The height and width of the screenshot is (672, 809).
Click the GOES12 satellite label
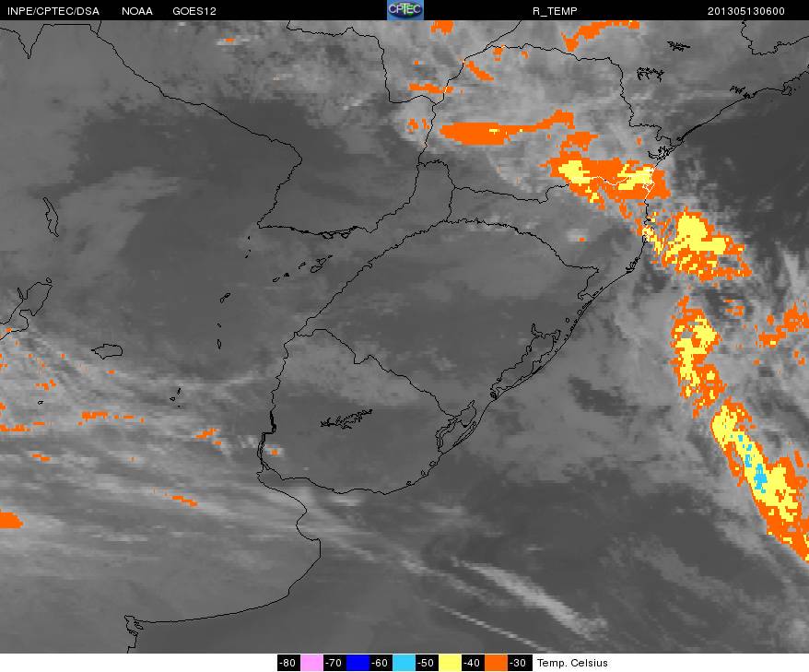[x=194, y=11]
